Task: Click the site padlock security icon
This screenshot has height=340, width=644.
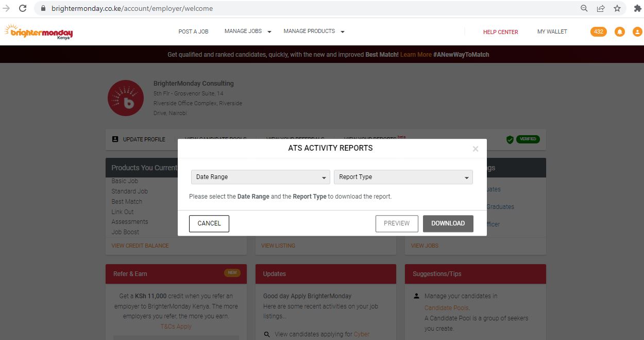Action: (x=43, y=8)
